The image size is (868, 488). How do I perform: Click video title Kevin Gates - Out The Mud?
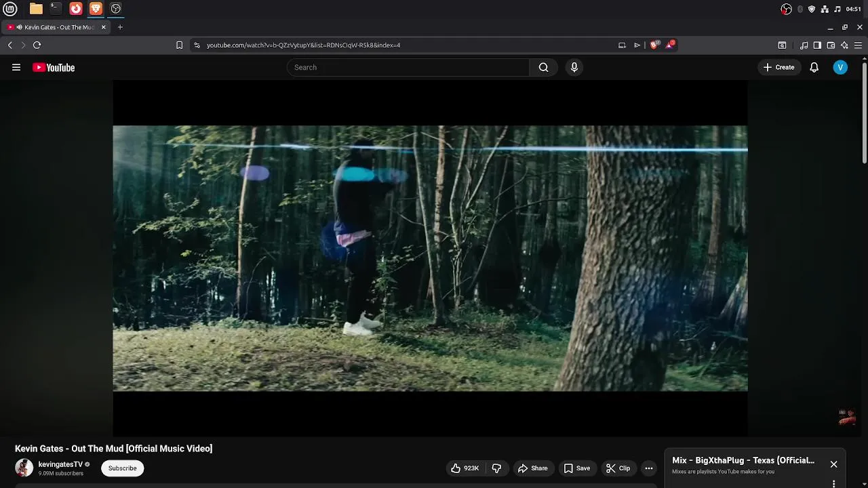(x=114, y=449)
